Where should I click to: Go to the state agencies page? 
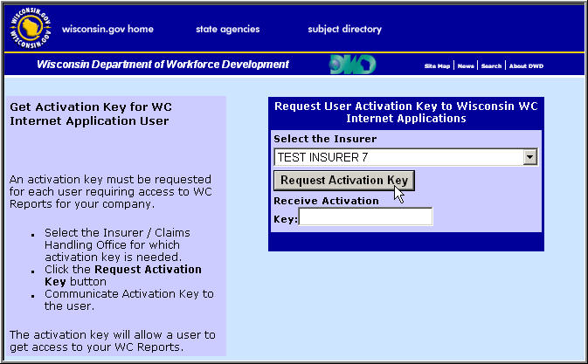click(227, 29)
